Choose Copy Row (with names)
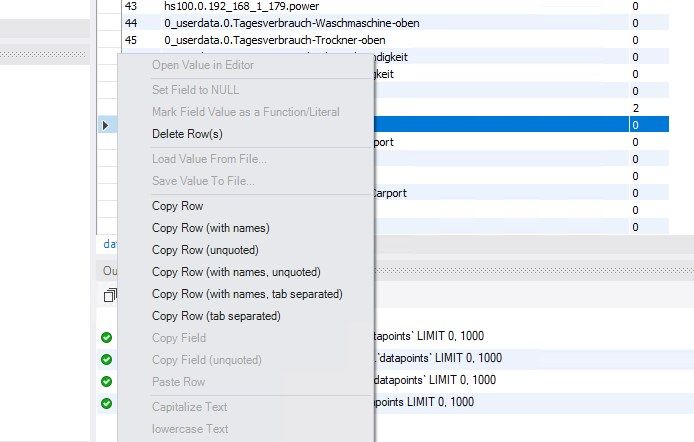 click(210, 228)
